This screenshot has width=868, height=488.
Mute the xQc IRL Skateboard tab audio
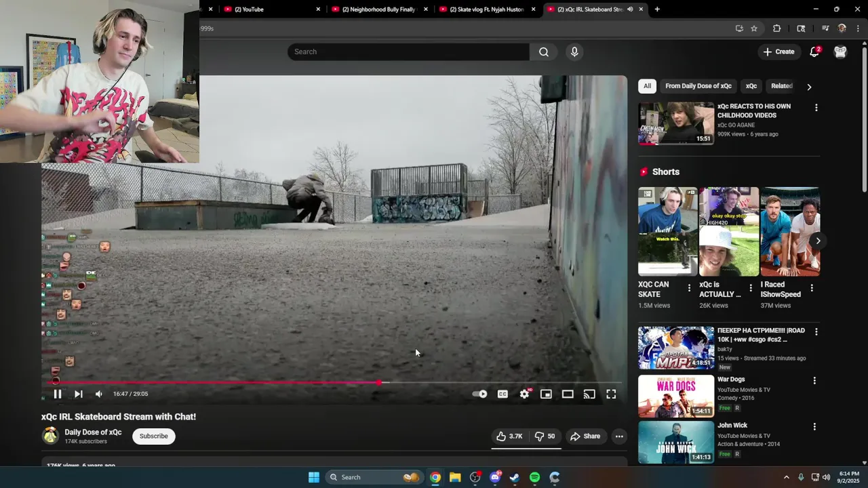point(630,9)
